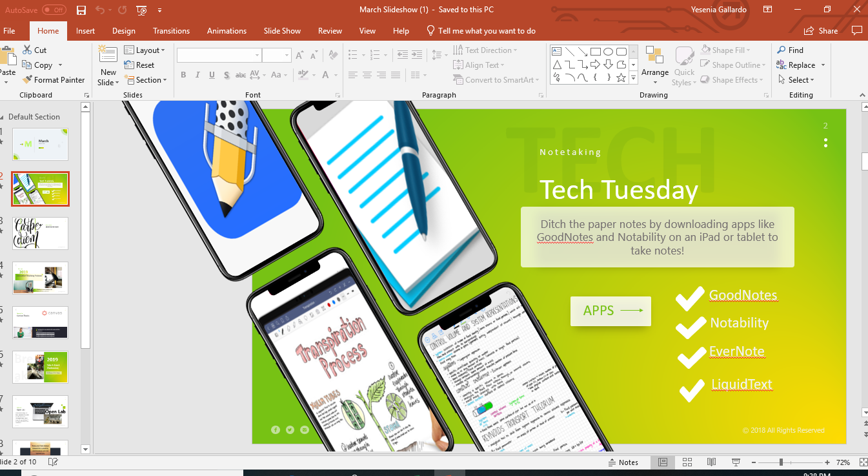868x476 pixels.
Task: Open the Shape Fill dropdown
Action: point(725,50)
